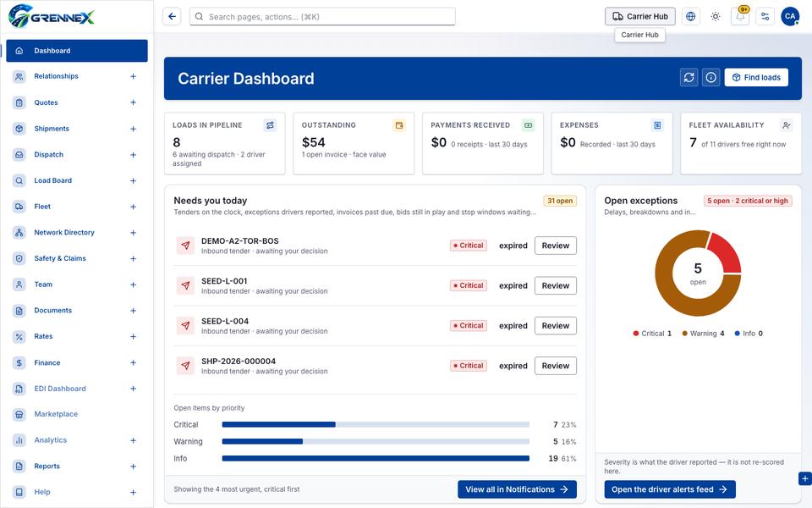Screen dimensions: 812x508
Task: Focus the search pages and actions field
Action: [x=322, y=17]
